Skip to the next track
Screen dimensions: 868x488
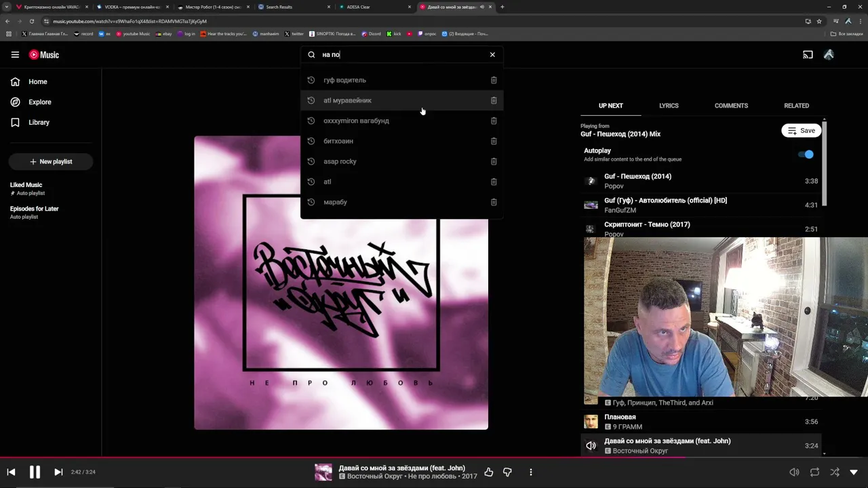(58, 472)
